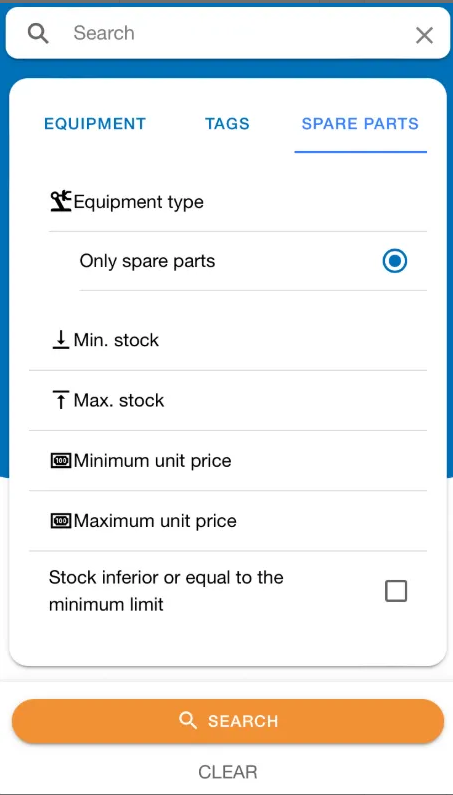Click the magnifier icon in search bar

tap(38, 33)
